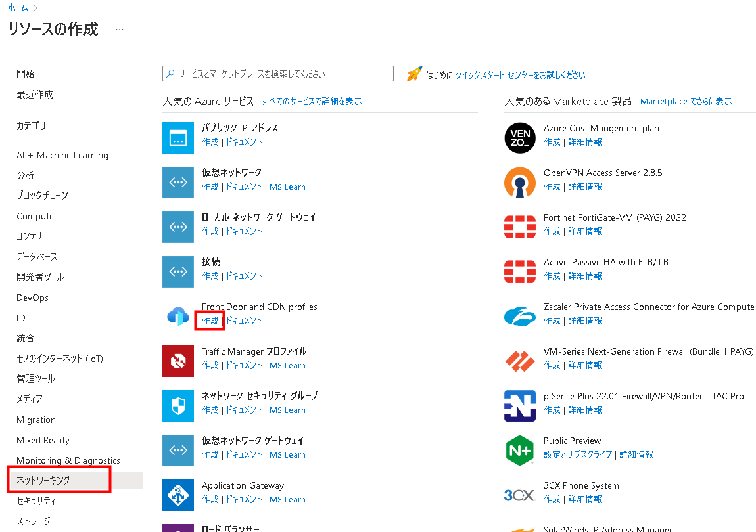Image resolution: width=756 pixels, height=532 pixels.
Task: Select the Mixed Reality category
Action: pyautogui.click(x=43, y=440)
